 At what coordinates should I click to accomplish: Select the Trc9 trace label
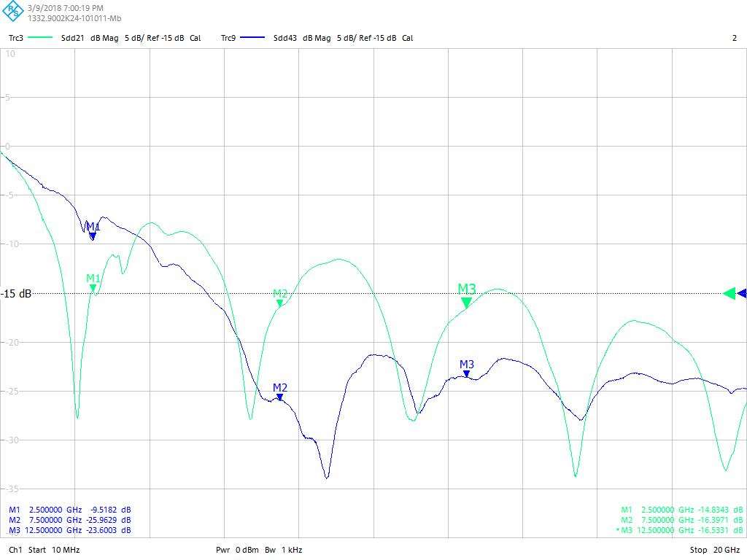point(228,38)
